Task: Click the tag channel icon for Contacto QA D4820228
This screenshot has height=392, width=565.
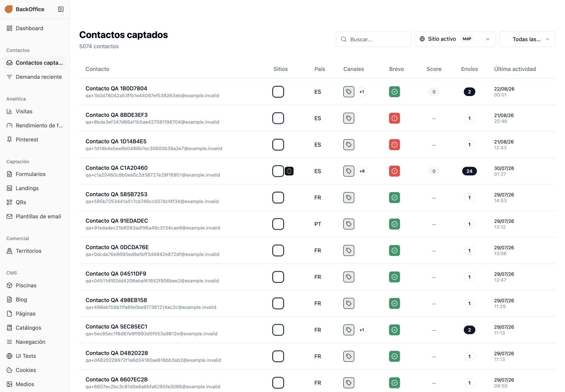Action: point(349,356)
